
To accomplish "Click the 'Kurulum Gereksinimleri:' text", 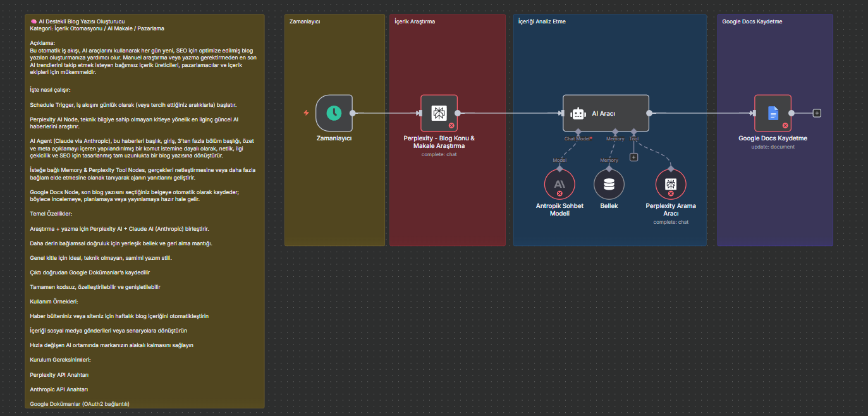I will (61, 360).
